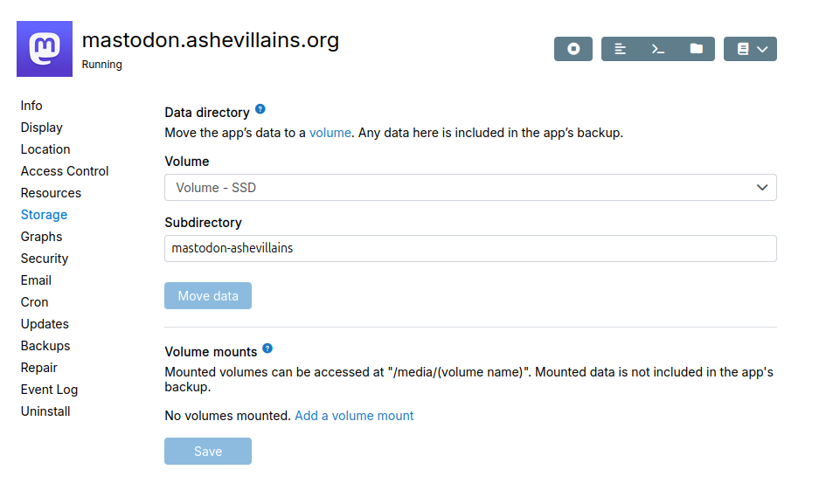Open the Volume selection dropdown

click(470, 188)
